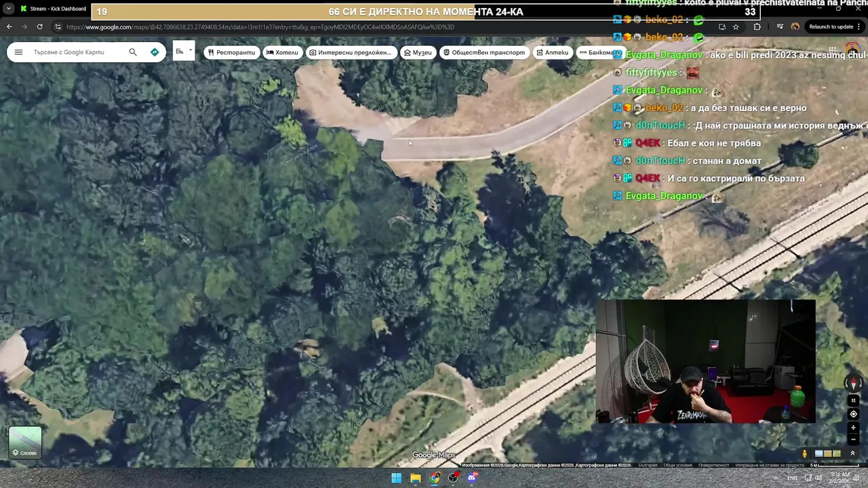Select the Музеи category chip
868x488 pixels.
coord(417,52)
